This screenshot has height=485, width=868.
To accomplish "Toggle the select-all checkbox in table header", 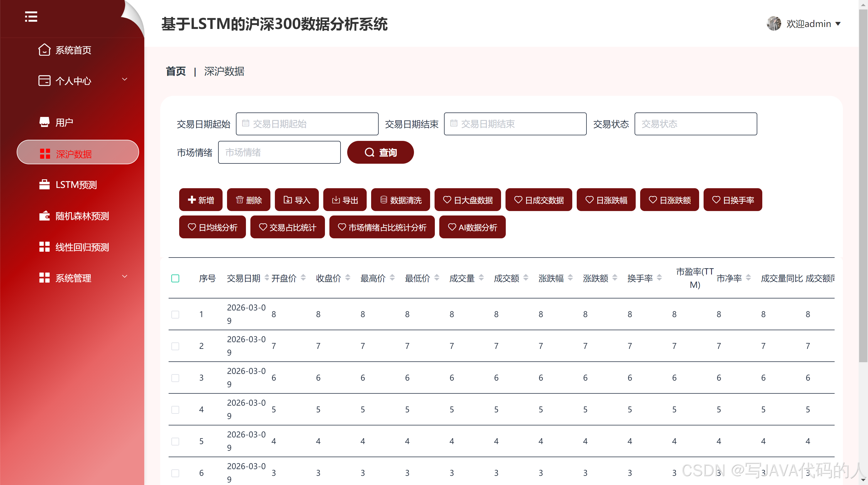I will tap(175, 278).
